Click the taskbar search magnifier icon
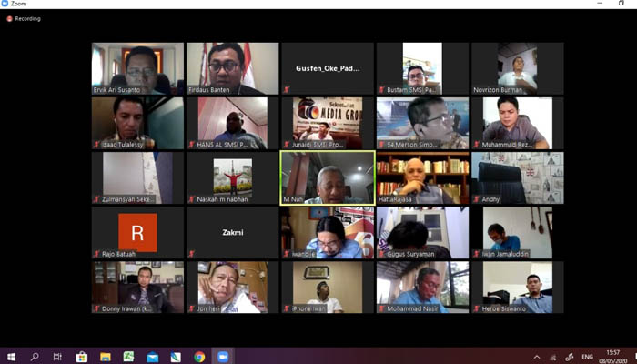637x364 pixels. pyautogui.click(x=35, y=356)
